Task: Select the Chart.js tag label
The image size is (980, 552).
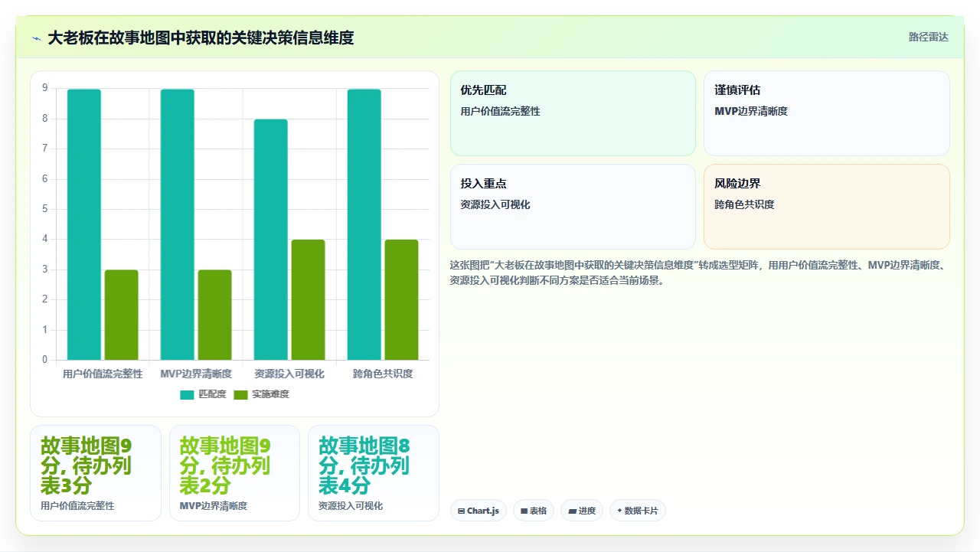Action: click(x=483, y=511)
